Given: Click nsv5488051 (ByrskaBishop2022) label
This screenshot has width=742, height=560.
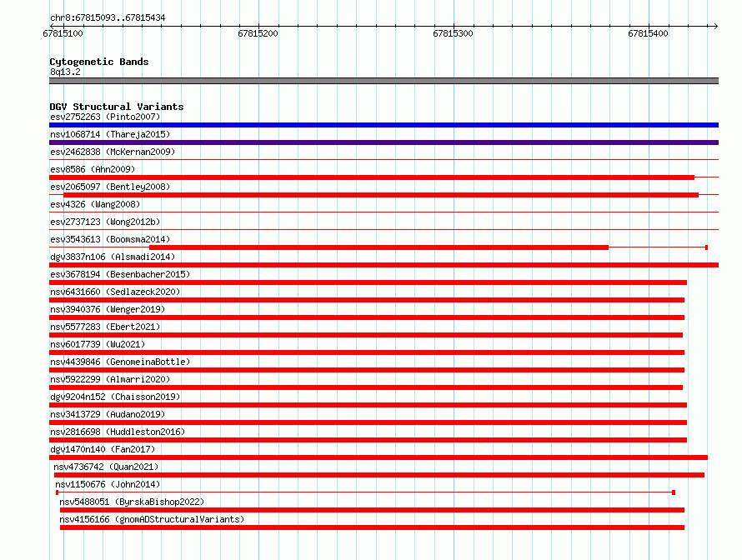Looking at the screenshot, I should coord(132,502).
